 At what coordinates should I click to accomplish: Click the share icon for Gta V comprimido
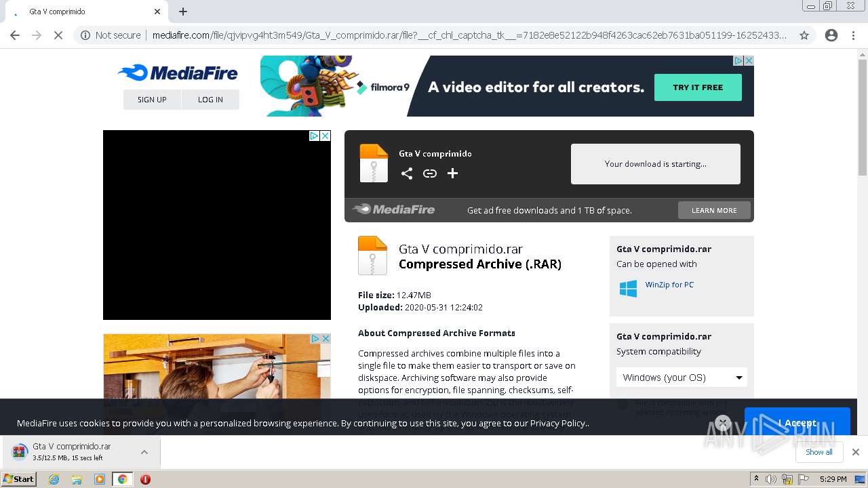point(407,174)
